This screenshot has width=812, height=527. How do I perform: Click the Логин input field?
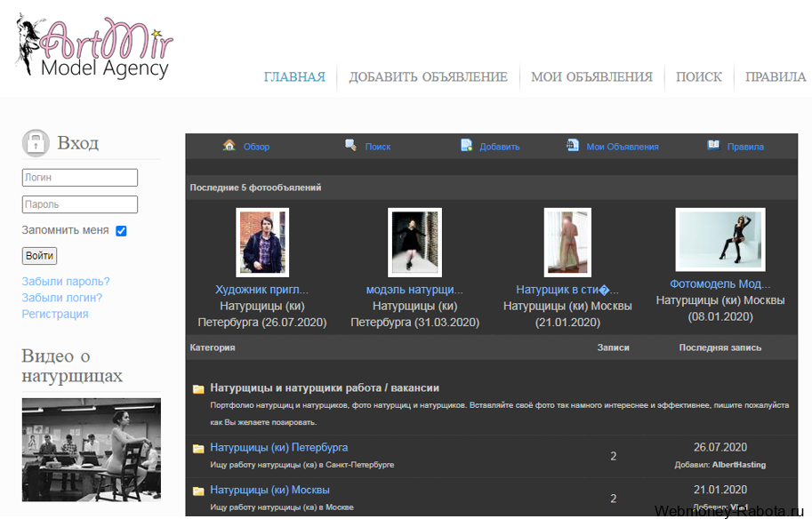pyautogui.click(x=80, y=178)
